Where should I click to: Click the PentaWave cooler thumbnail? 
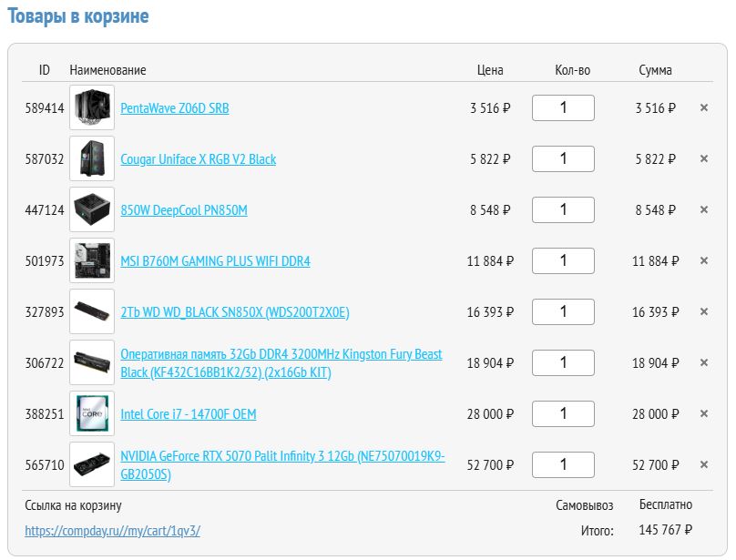pos(92,107)
